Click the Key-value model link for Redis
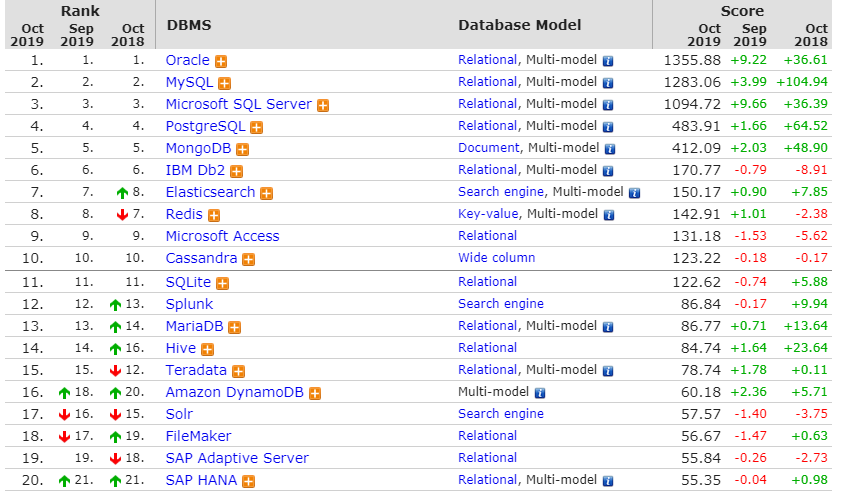Image resolution: width=844 pixels, height=492 pixels. [x=488, y=214]
